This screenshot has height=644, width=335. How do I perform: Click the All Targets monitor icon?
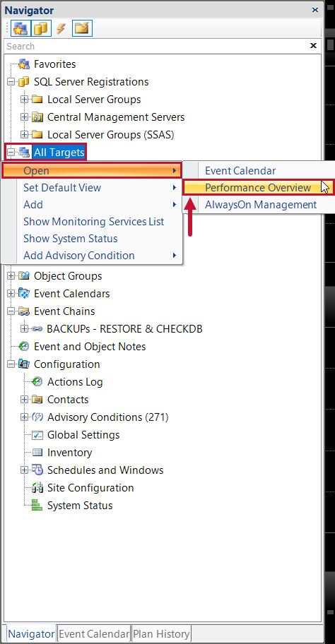pyautogui.click(x=24, y=153)
